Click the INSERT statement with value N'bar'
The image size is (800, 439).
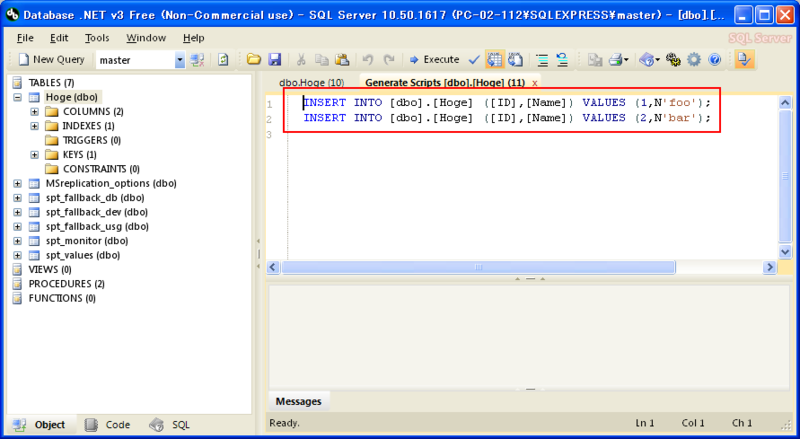coord(507,118)
